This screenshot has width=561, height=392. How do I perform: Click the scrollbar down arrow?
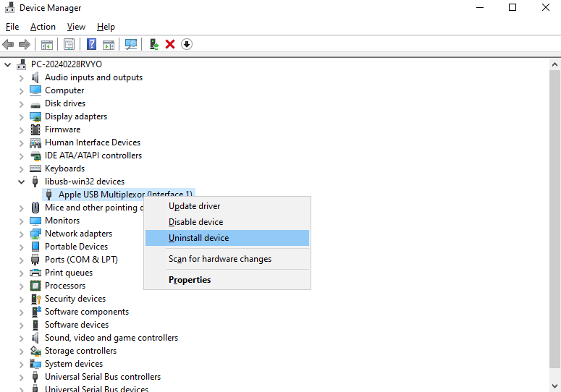(554, 386)
